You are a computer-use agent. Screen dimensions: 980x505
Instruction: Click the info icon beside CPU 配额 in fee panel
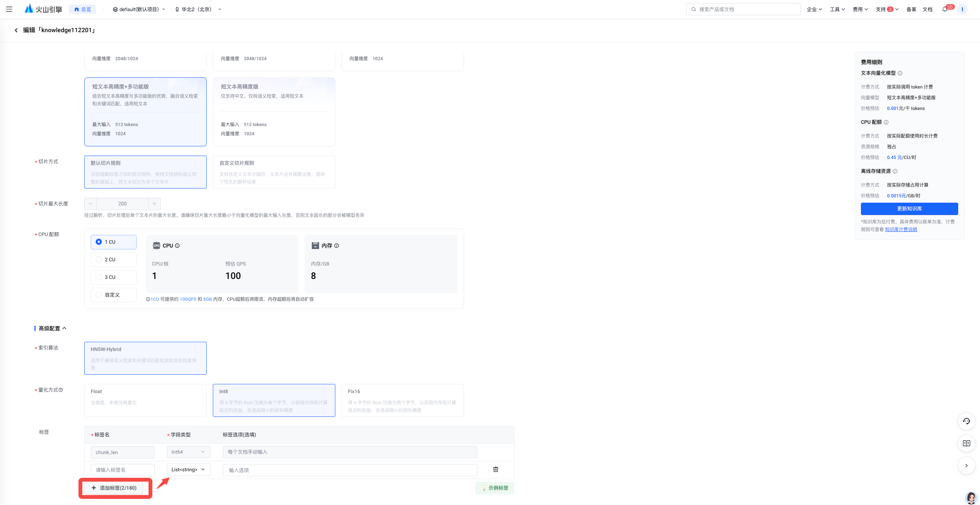886,122
